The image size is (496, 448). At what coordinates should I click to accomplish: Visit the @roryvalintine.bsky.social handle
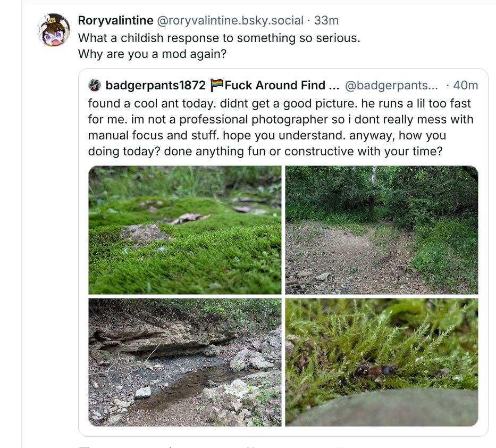pyautogui.click(x=230, y=21)
